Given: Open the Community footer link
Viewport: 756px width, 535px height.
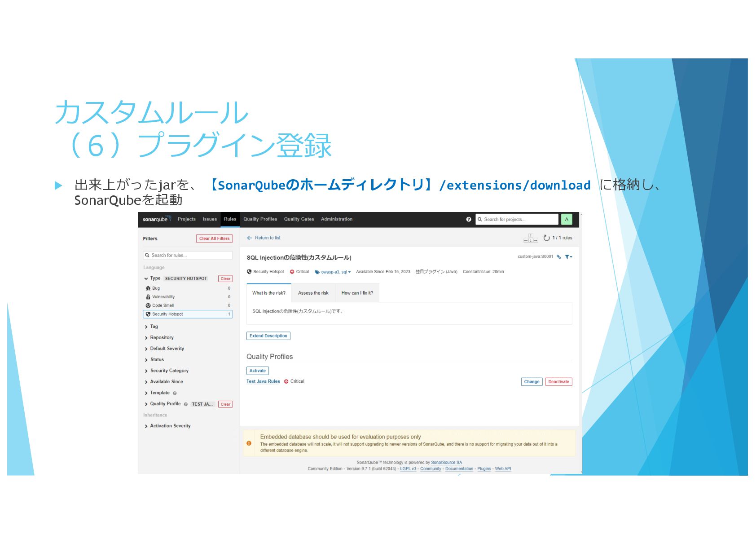Looking at the screenshot, I should 431,469.
